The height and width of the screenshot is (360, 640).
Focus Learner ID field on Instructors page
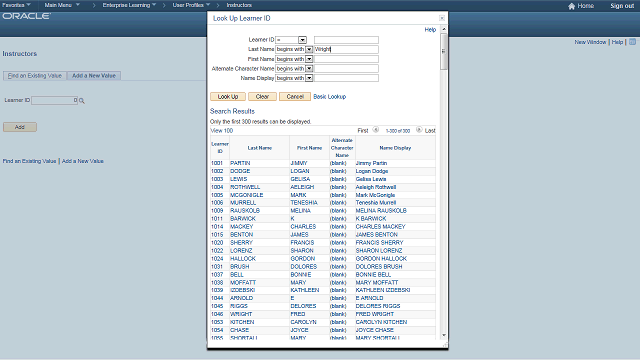coord(54,100)
